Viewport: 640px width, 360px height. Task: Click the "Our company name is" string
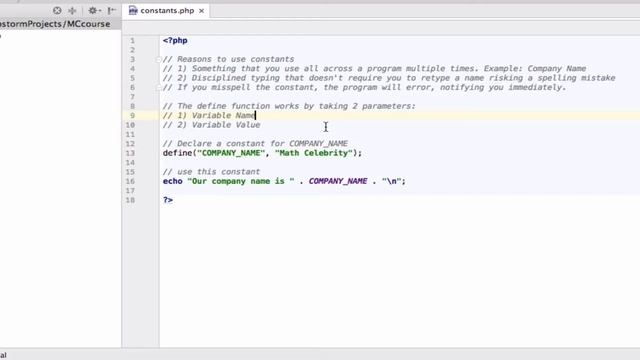click(x=240, y=181)
